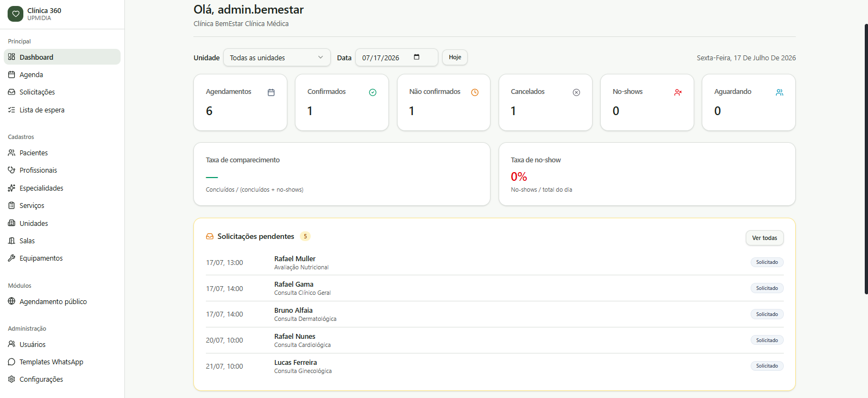Click the green check icon on Confirmados card

373,92
